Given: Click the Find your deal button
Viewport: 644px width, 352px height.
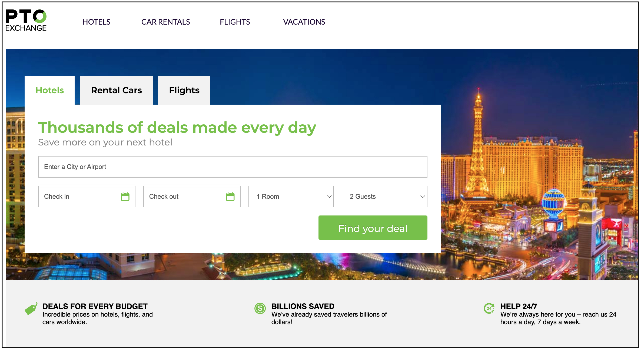Looking at the screenshot, I should pos(373,228).
